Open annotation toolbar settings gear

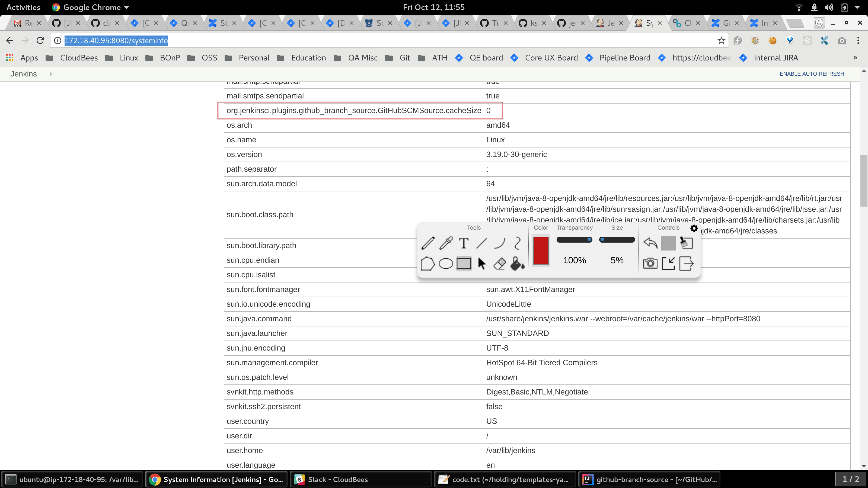694,228
